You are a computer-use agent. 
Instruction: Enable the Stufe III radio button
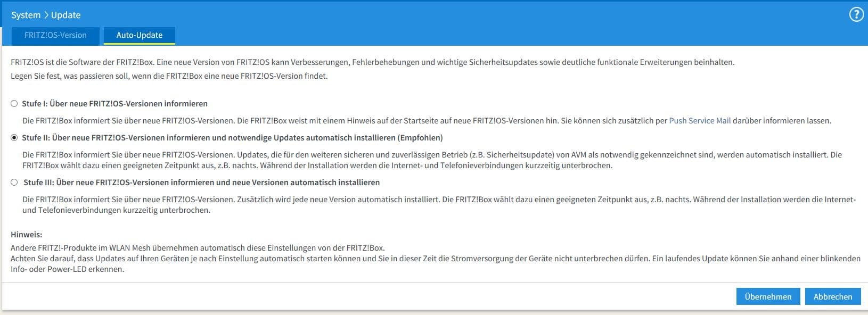tap(14, 183)
